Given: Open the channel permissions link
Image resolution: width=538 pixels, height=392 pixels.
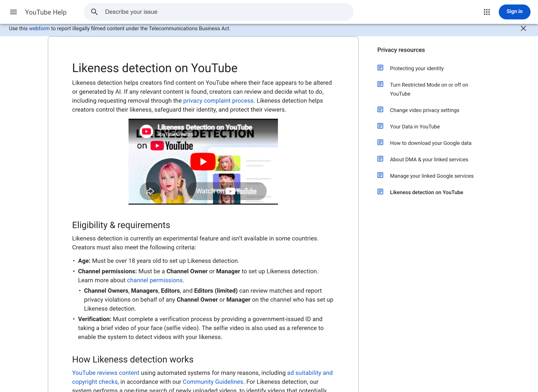Looking at the screenshot, I should 155,280.
